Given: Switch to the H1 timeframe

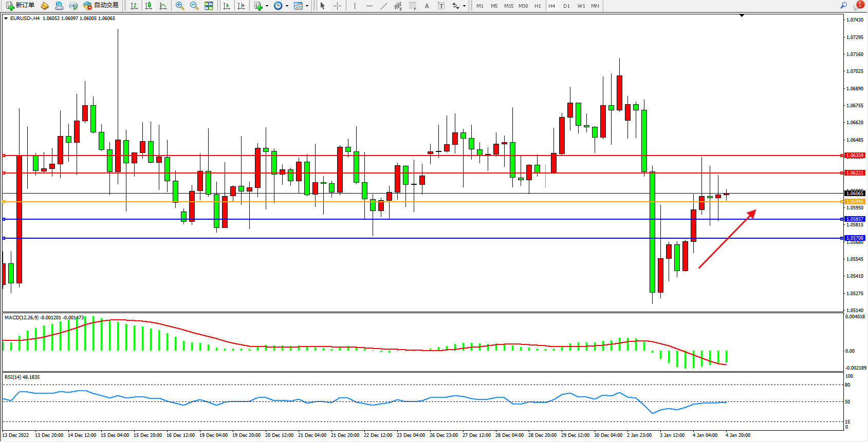Looking at the screenshot, I should (538, 6).
